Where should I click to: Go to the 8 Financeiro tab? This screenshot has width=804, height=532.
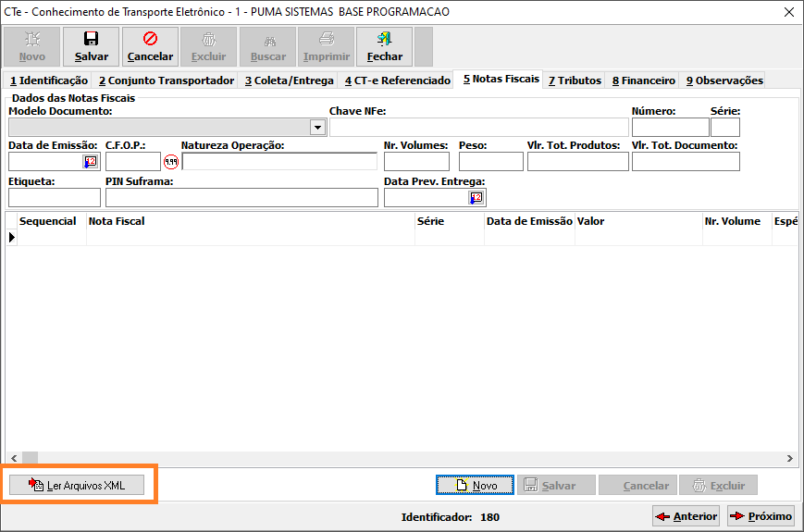point(643,80)
